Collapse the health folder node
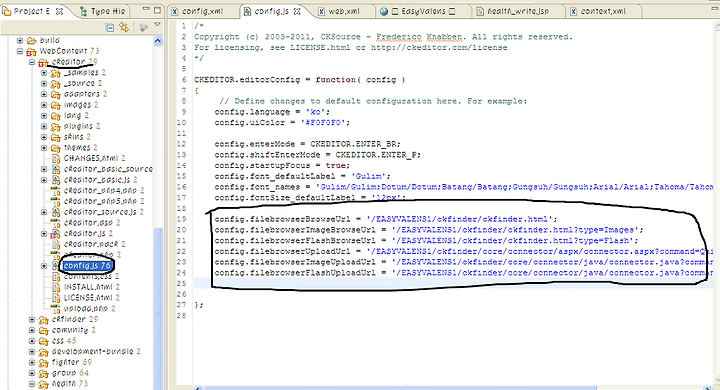Screen dimensions: 720x390 32,384
